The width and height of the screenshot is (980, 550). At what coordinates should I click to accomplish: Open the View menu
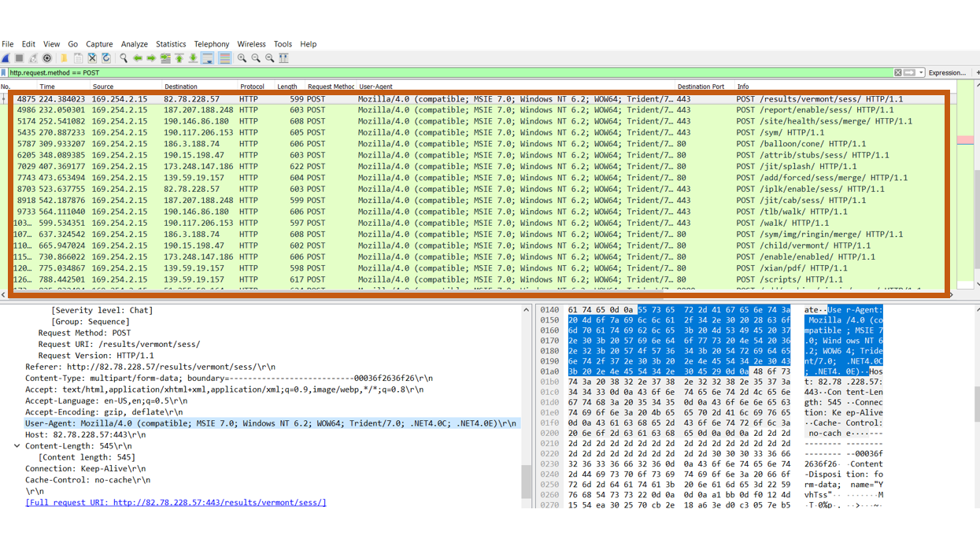coord(51,44)
